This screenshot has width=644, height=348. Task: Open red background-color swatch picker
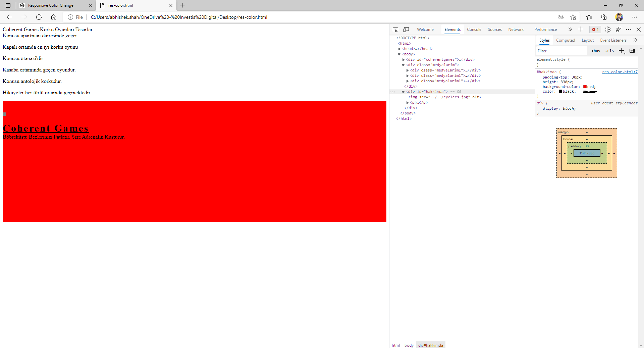click(585, 87)
